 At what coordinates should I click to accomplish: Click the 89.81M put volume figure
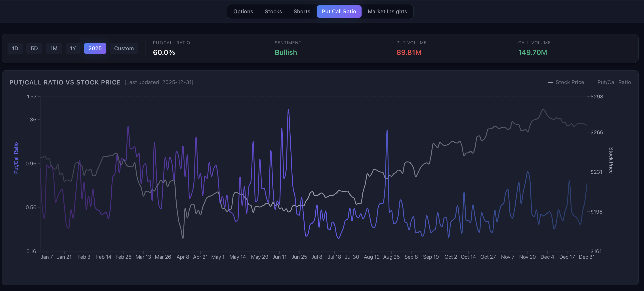[x=409, y=53]
